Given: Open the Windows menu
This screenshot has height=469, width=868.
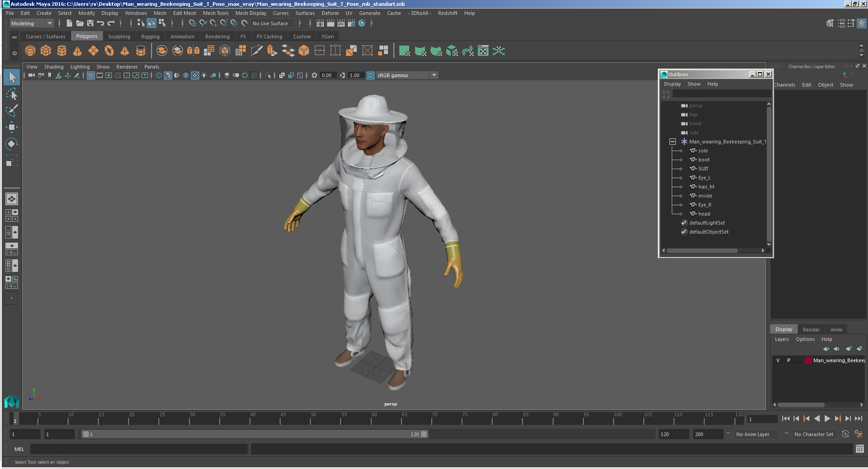Looking at the screenshot, I should (136, 13).
